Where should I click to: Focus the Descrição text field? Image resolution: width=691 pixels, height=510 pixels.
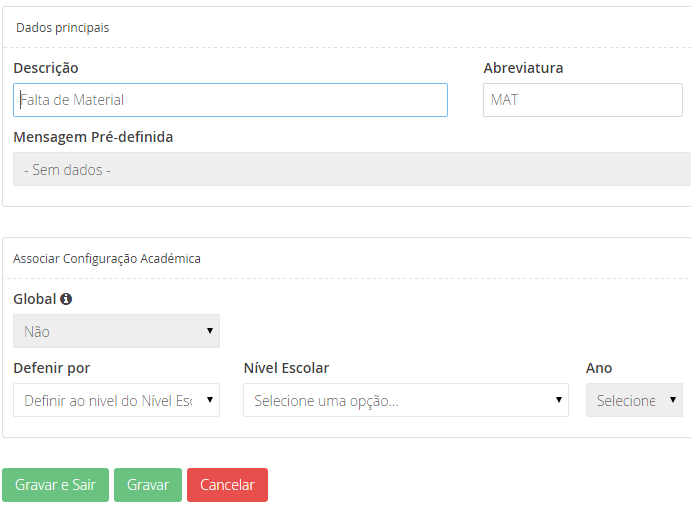[230, 100]
